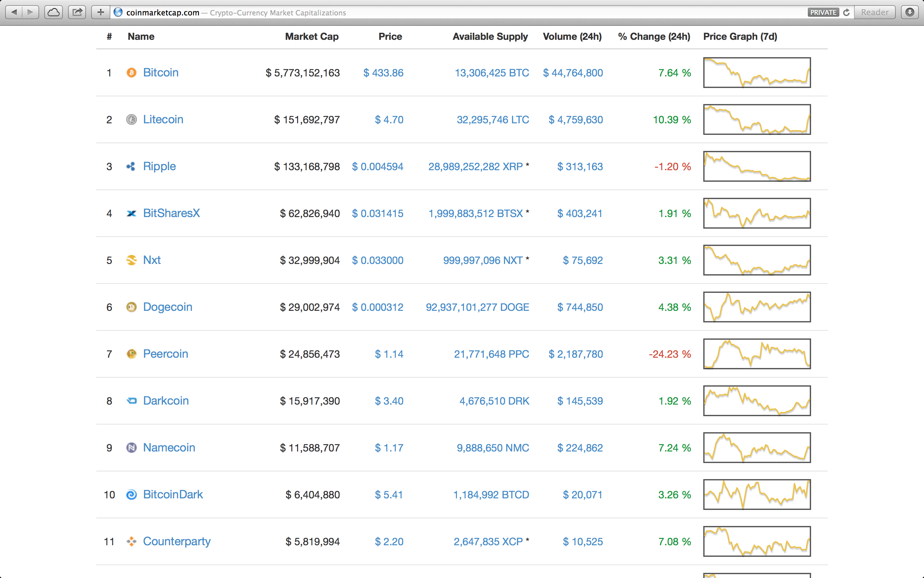Click Dogecoin supply 92,937,101,277 DOGE

coord(477,307)
